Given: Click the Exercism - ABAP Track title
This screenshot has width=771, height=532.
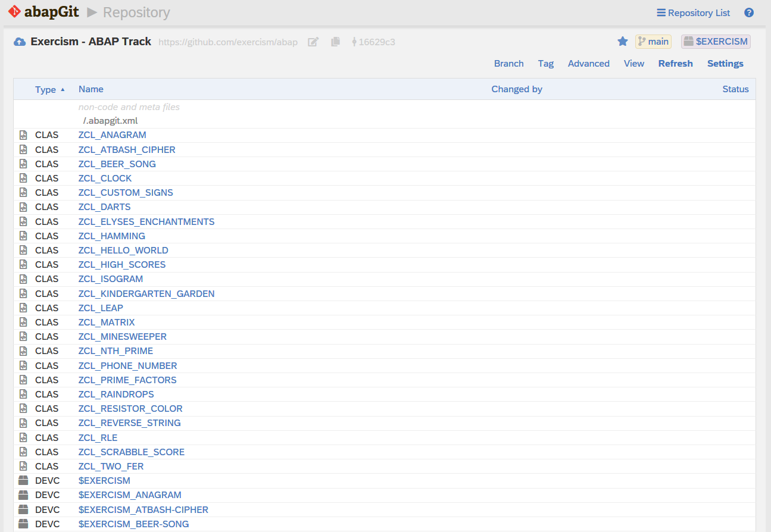Looking at the screenshot, I should [x=91, y=42].
